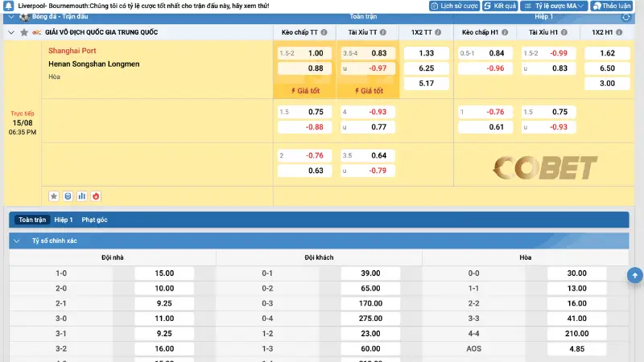This screenshot has width=644, height=362.
Task: Open the bar chart statistics icon
Action: [81, 195]
